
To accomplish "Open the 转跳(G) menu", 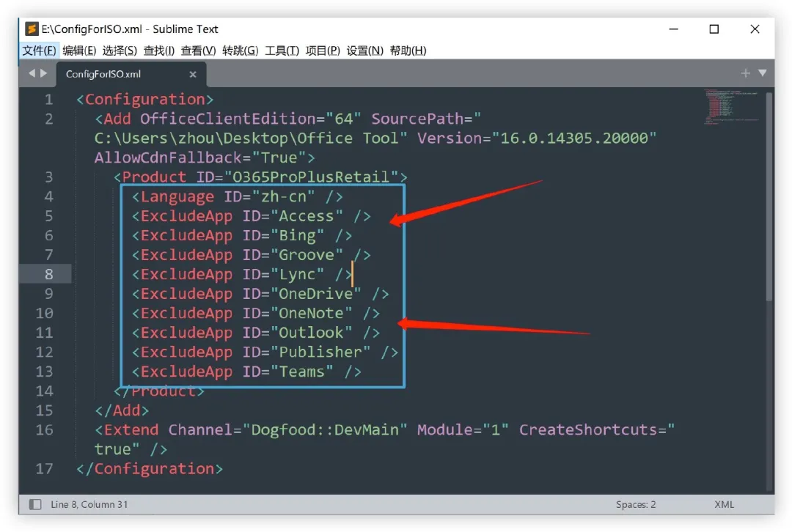I will point(241,51).
